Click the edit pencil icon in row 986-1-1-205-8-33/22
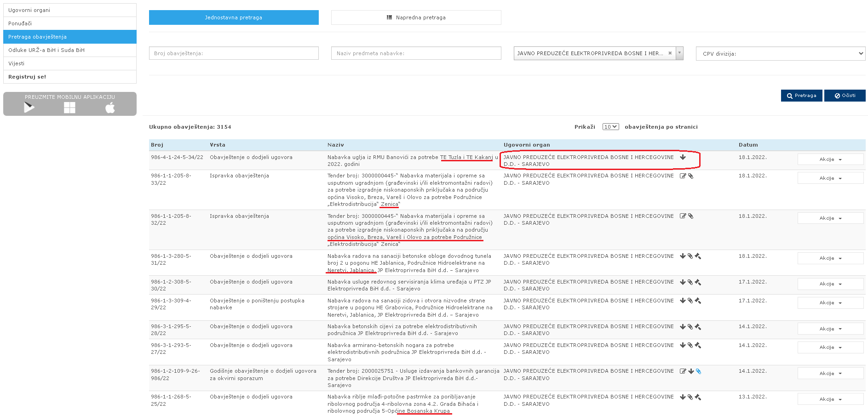The width and height of the screenshot is (868, 415). tap(683, 176)
